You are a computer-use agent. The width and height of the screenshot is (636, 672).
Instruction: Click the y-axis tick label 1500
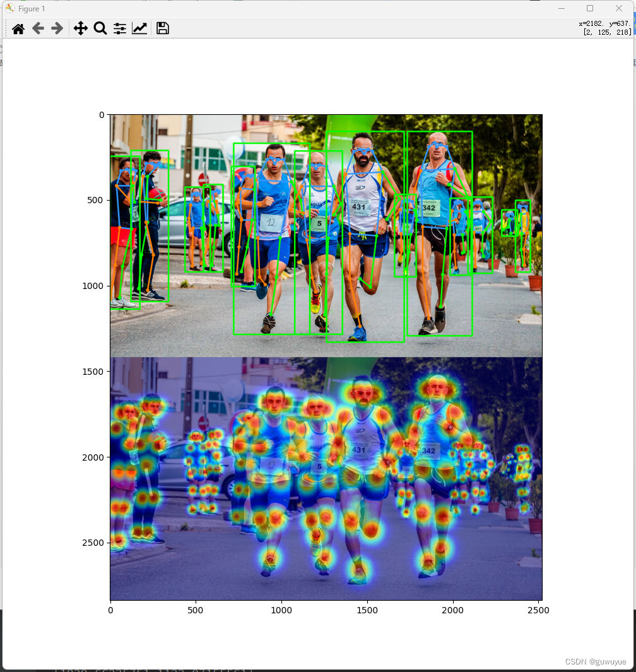point(93,372)
